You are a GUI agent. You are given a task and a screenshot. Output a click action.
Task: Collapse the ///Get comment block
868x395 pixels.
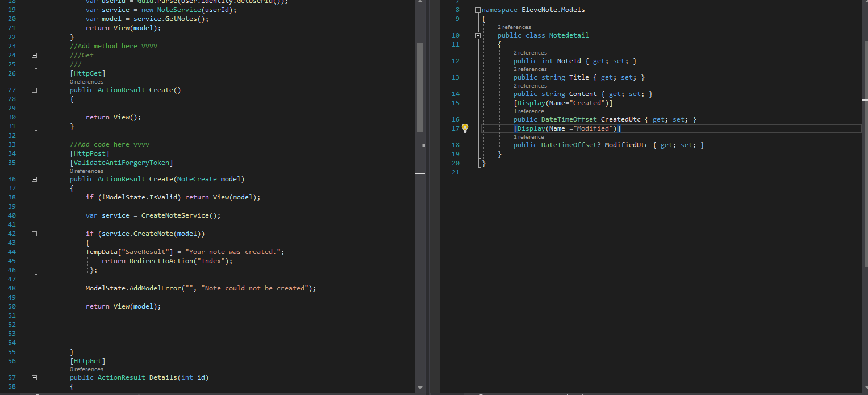[35, 55]
